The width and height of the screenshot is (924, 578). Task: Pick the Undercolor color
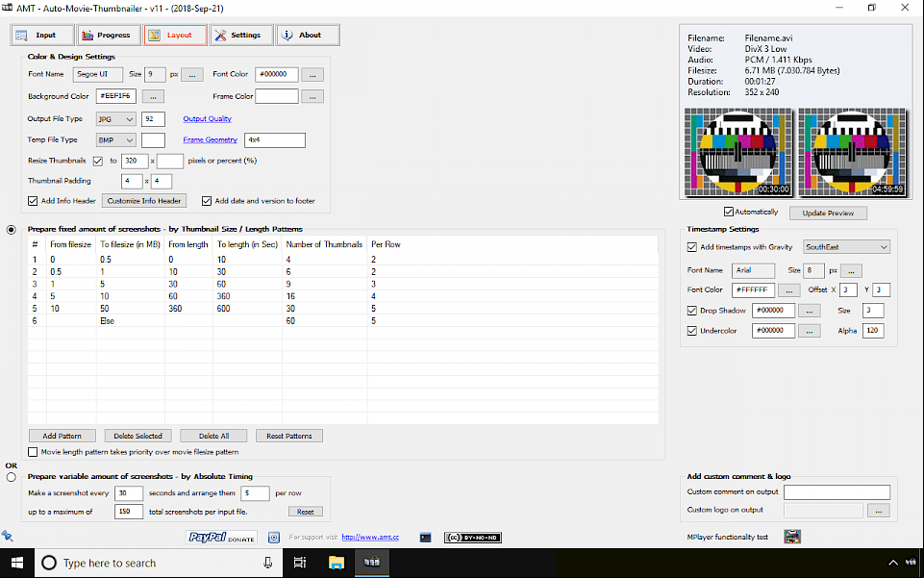(810, 332)
